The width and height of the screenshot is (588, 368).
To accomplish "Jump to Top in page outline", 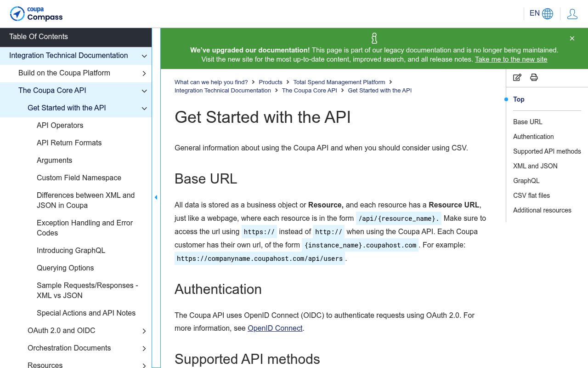I will point(519,99).
